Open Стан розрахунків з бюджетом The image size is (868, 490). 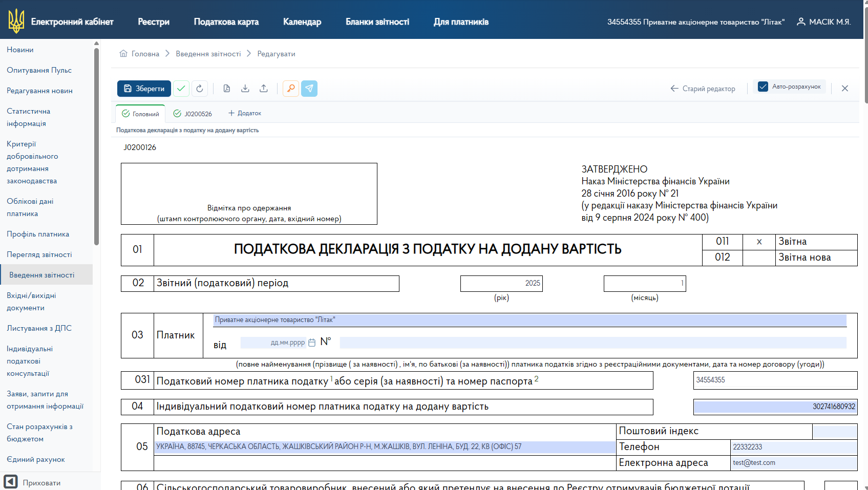coord(39,433)
